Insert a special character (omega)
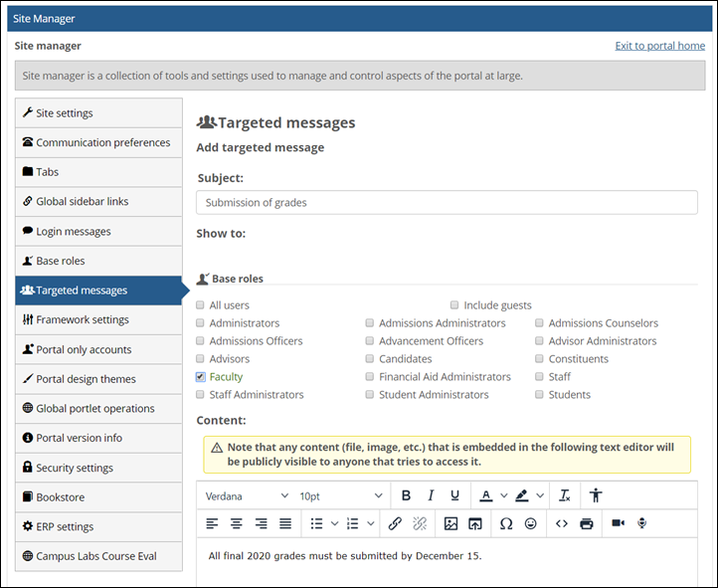Image resolution: width=718 pixels, height=588 pixels. 506,523
